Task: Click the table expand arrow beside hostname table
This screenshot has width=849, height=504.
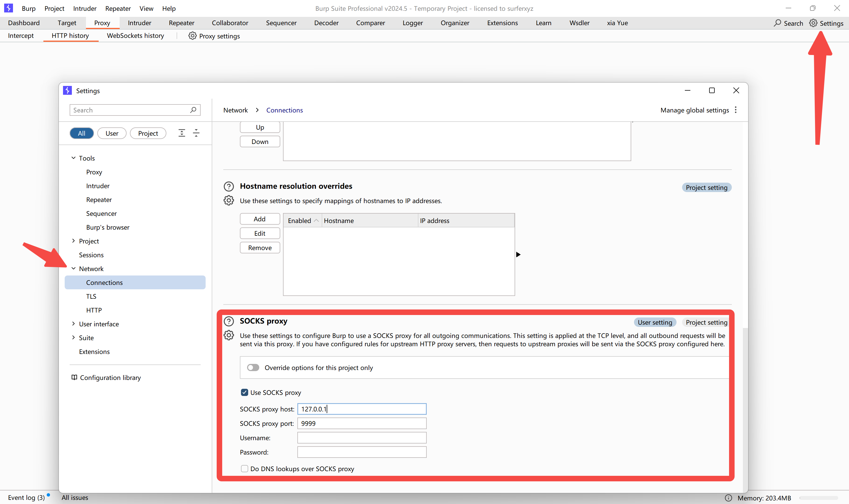Action: [x=518, y=254]
